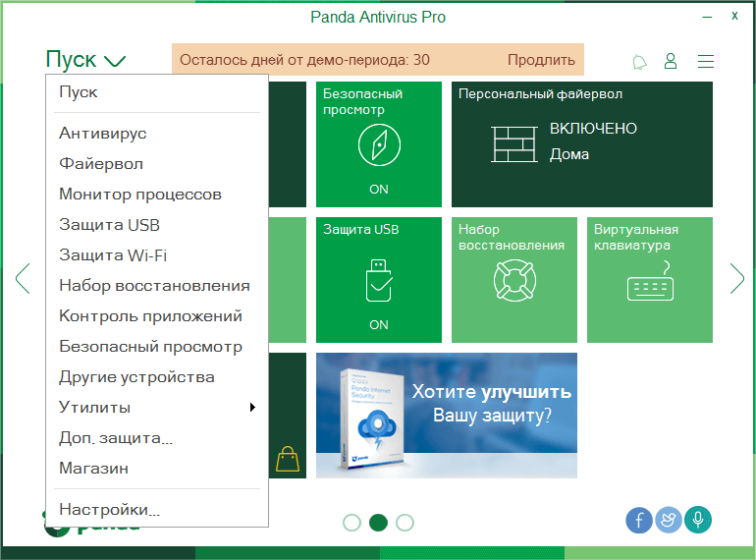The width and height of the screenshot is (756, 560).
Task: Click the lifebuoy rescue kit icon
Action: pos(514,281)
